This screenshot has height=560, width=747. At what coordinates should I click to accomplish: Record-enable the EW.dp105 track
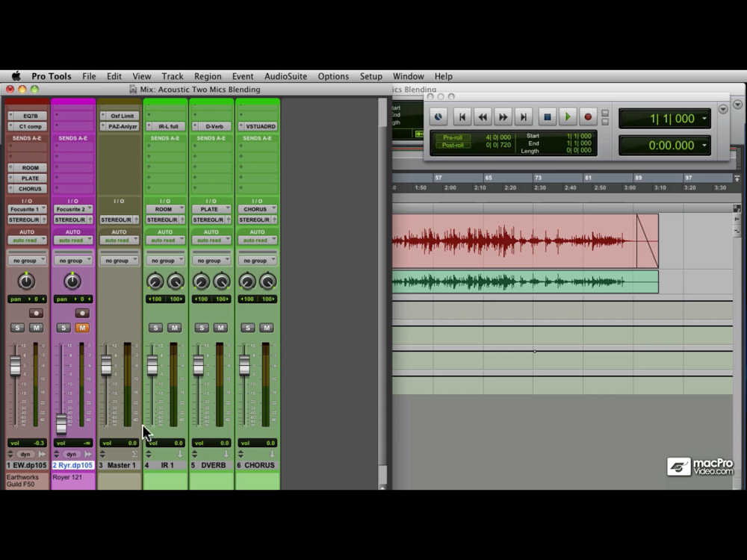click(36, 313)
